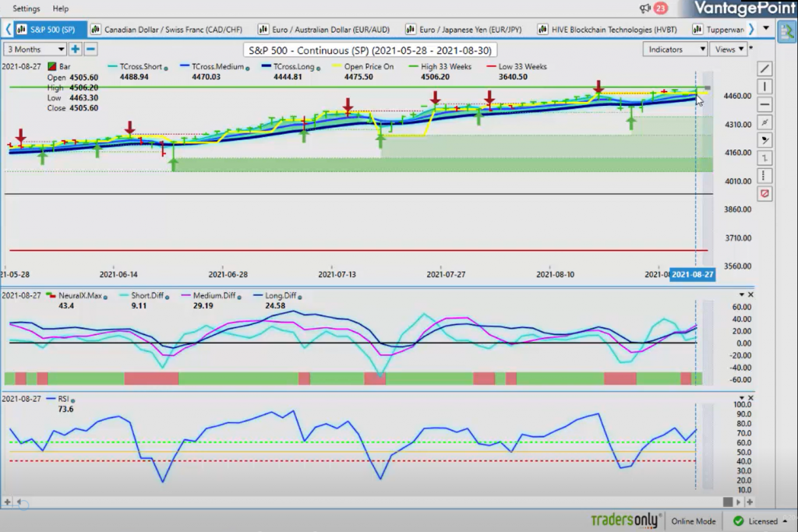Open the Indicators dropdown

point(676,49)
